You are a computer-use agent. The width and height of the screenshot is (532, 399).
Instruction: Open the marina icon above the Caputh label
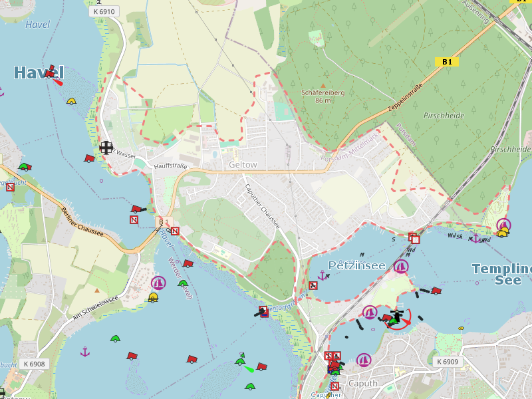(363, 360)
